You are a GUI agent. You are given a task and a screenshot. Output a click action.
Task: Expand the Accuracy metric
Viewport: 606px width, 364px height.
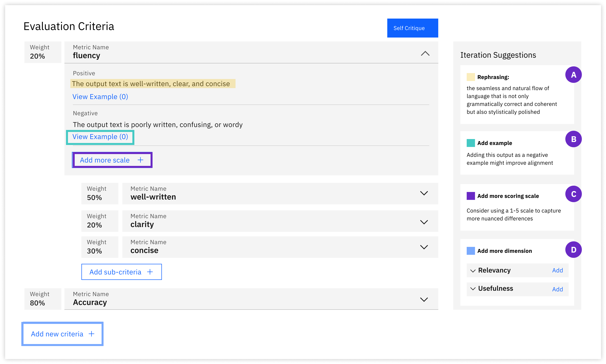pyautogui.click(x=424, y=299)
